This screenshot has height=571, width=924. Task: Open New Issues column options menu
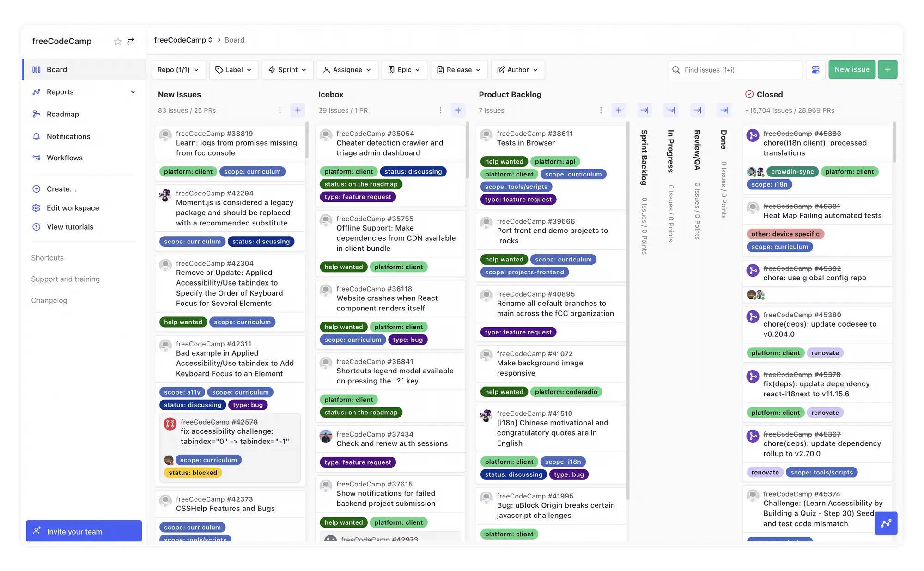coord(280,110)
